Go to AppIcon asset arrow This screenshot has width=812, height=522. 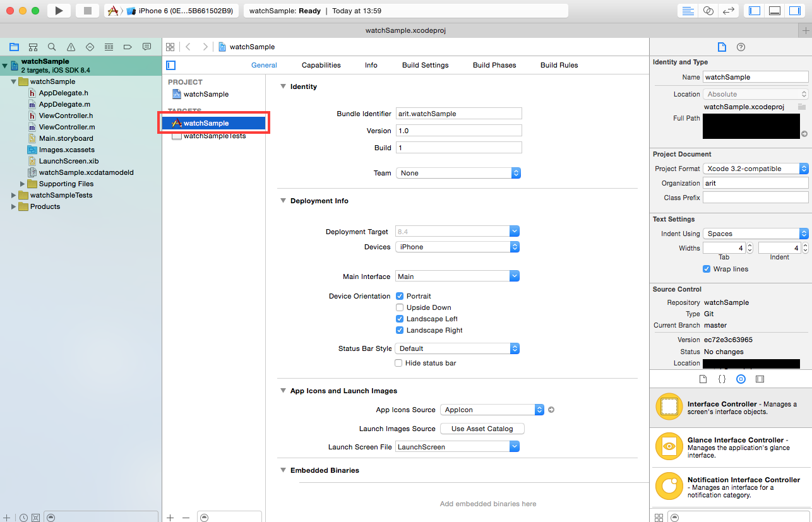[551, 410]
